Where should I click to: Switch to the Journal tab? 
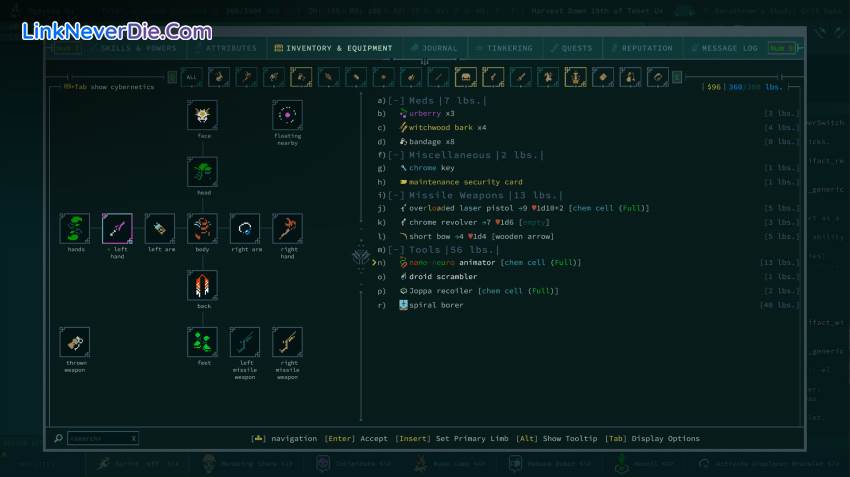tap(433, 48)
